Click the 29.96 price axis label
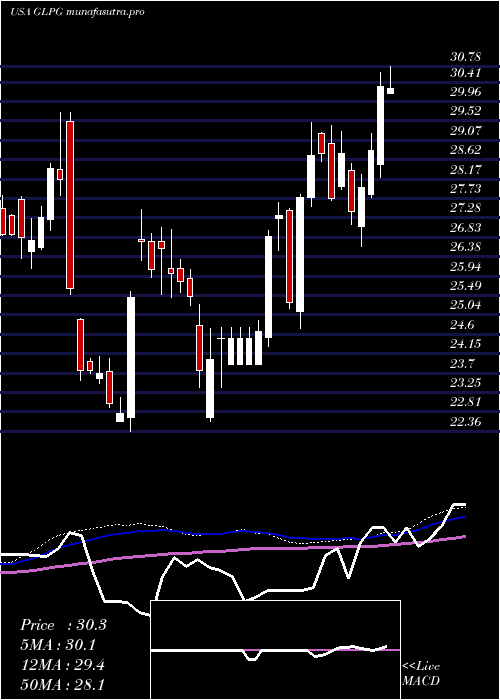The width and height of the screenshot is (500, 700). tap(466, 92)
